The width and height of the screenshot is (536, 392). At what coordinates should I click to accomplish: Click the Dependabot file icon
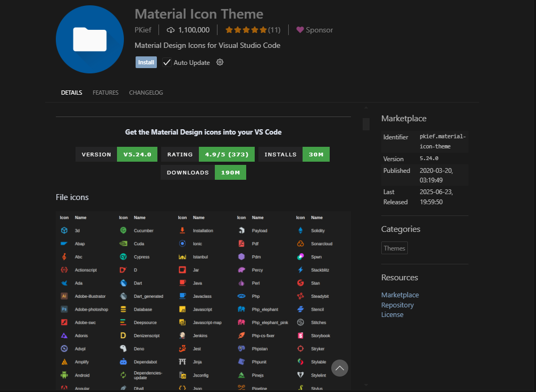tap(123, 362)
